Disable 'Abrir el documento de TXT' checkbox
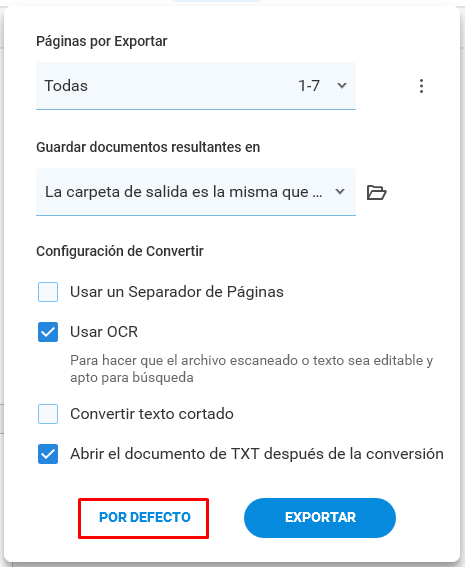Screen dimensions: 465x567 48,454
